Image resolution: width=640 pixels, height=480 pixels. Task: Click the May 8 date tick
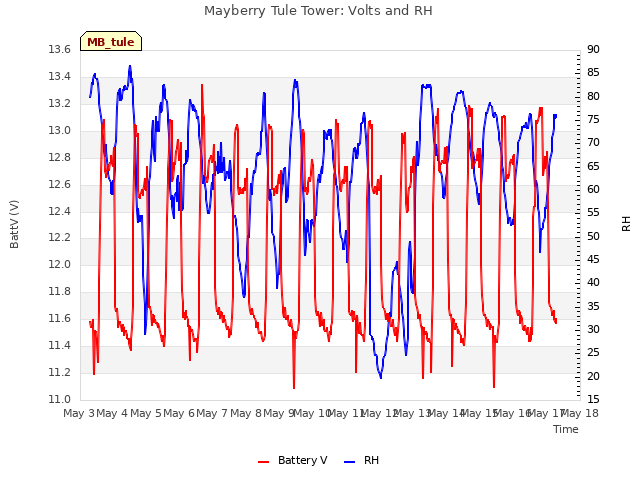tap(245, 413)
